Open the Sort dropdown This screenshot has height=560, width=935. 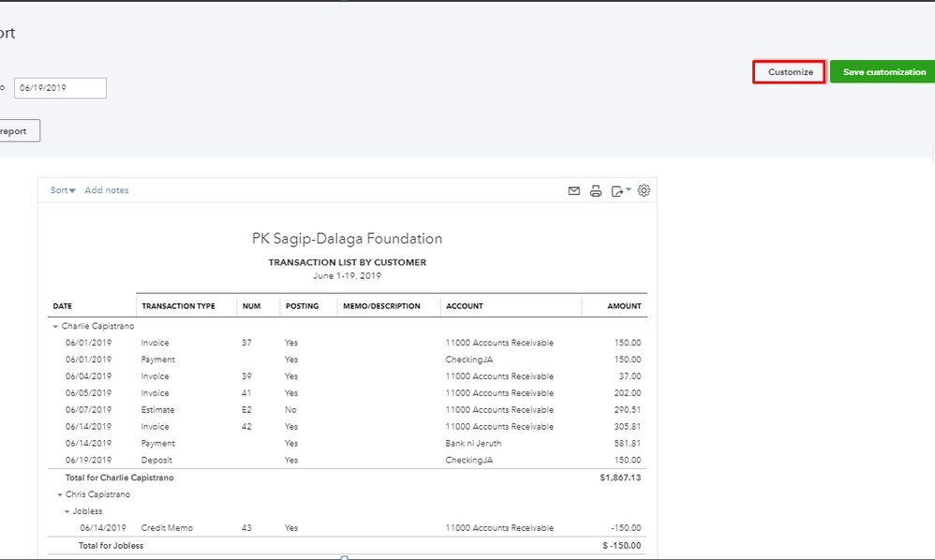point(63,190)
